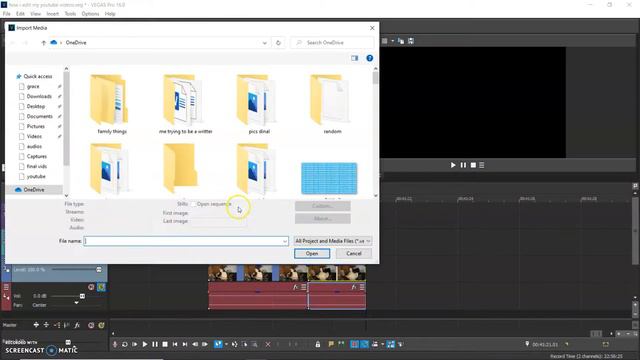Screen dimensions: 640x360
Task: Open dialog Help via blue question icon
Action: tap(370, 58)
